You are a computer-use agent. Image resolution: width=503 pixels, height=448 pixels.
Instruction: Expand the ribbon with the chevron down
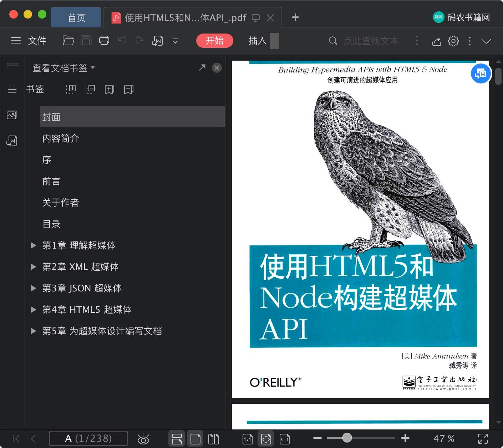(x=486, y=41)
